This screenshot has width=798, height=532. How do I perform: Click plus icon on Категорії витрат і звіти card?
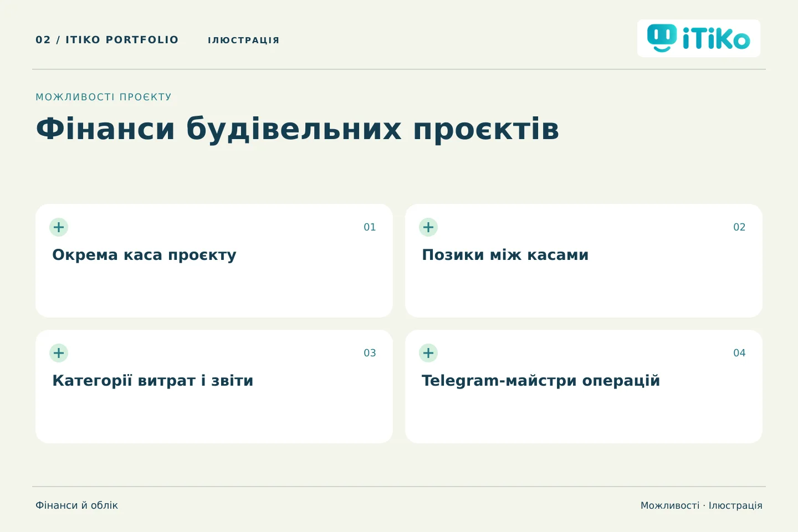tap(59, 353)
